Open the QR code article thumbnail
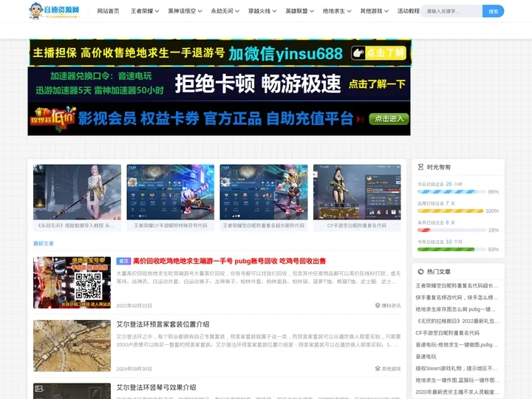Viewport: 532px width, 399px height. point(72,282)
